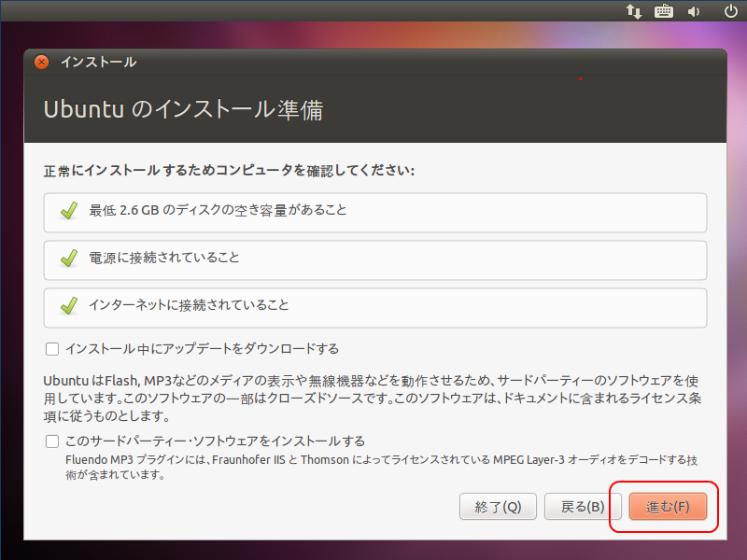This screenshot has width=747, height=560.
Task: Open the keyboard layout indicator
Action: pos(664,11)
